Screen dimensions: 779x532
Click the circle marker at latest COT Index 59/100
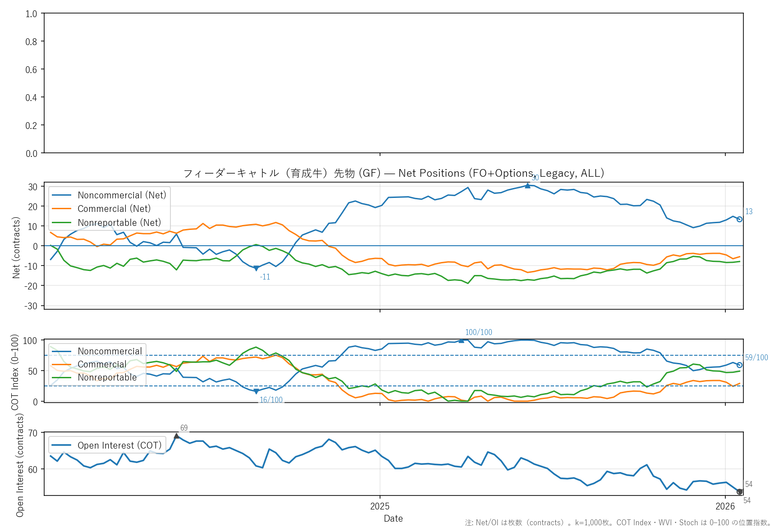pos(739,365)
